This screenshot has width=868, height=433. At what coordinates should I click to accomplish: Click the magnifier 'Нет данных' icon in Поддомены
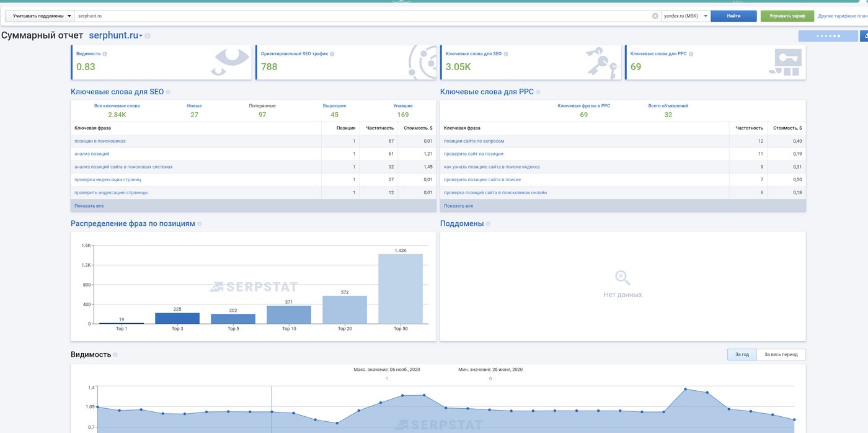click(x=622, y=277)
